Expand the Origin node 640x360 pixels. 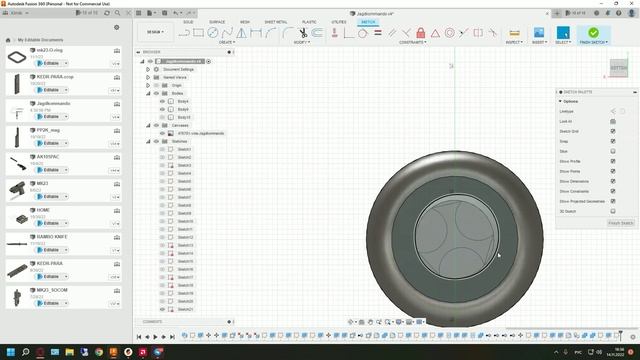click(148, 85)
